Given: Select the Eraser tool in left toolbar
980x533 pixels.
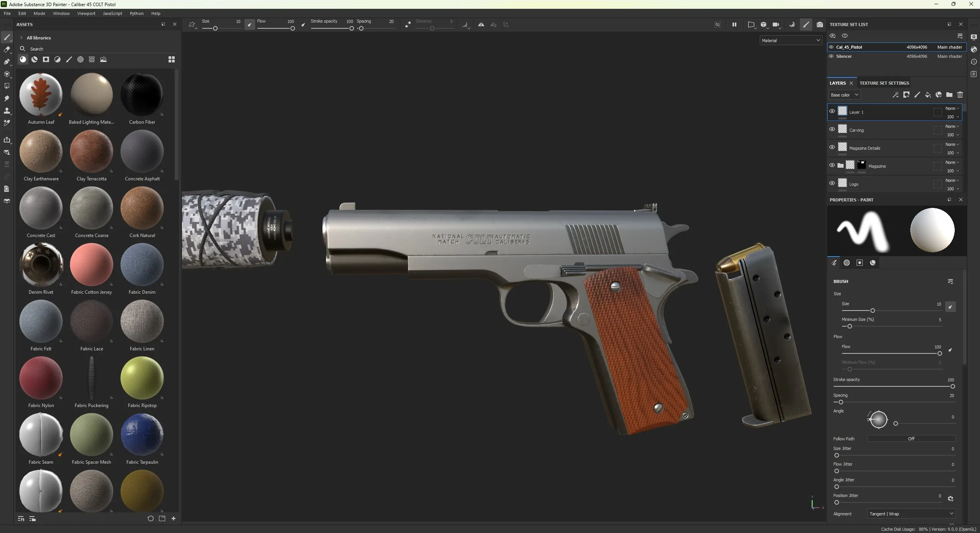Looking at the screenshot, I should [7, 49].
